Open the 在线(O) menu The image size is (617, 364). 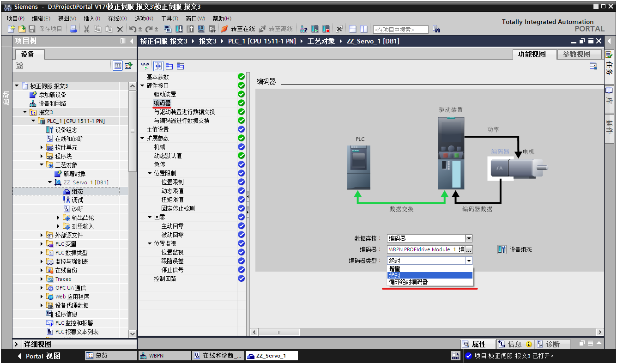pyautogui.click(x=117, y=18)
